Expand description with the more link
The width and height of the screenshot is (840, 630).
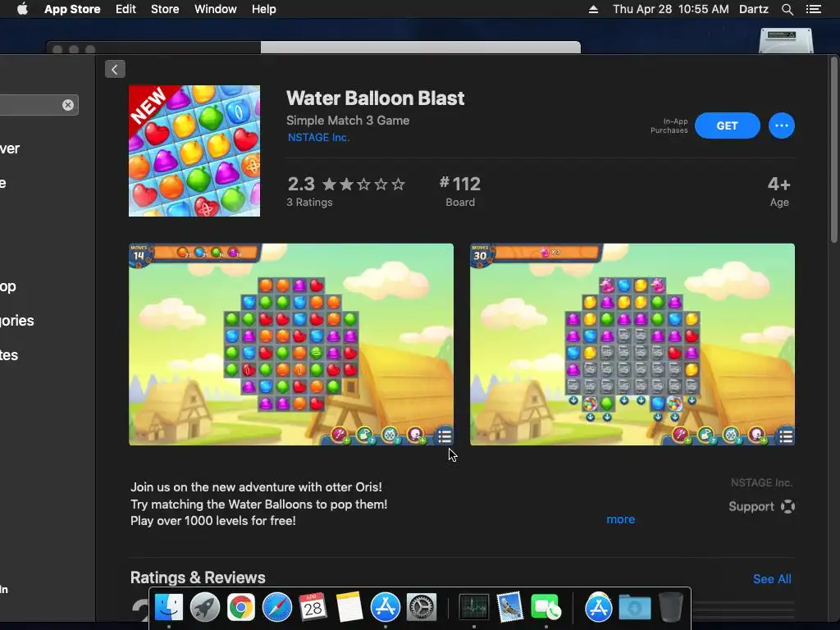620,519
